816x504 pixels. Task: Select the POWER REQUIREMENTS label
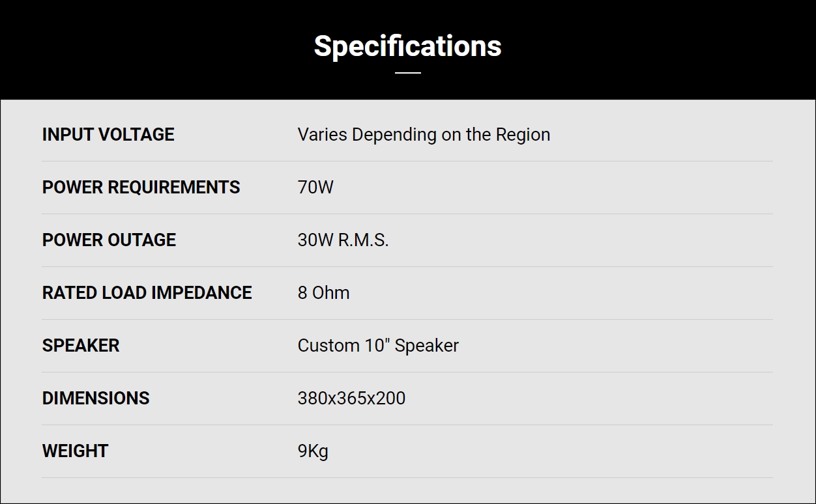point(141,188)
